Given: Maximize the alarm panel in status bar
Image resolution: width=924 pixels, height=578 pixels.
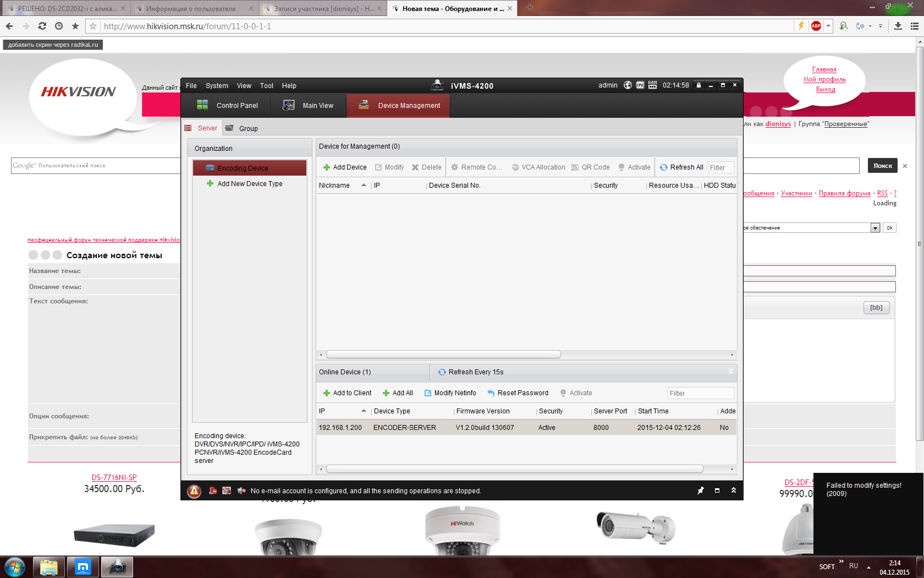Looking at the screenshot, I should [x=717, y=490].
